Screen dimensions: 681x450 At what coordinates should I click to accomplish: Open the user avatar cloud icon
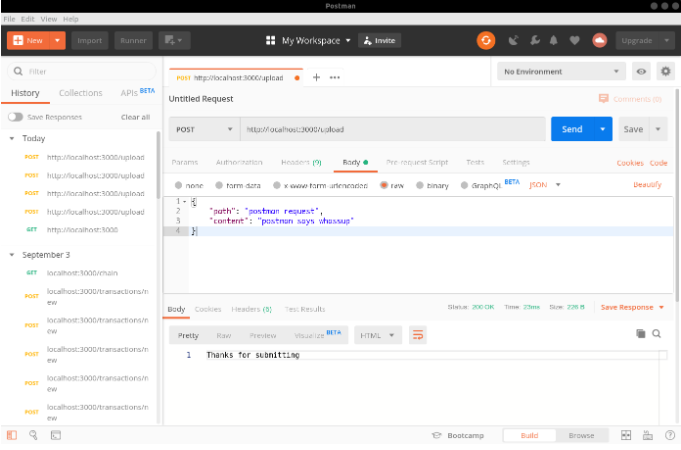[599, 40]
